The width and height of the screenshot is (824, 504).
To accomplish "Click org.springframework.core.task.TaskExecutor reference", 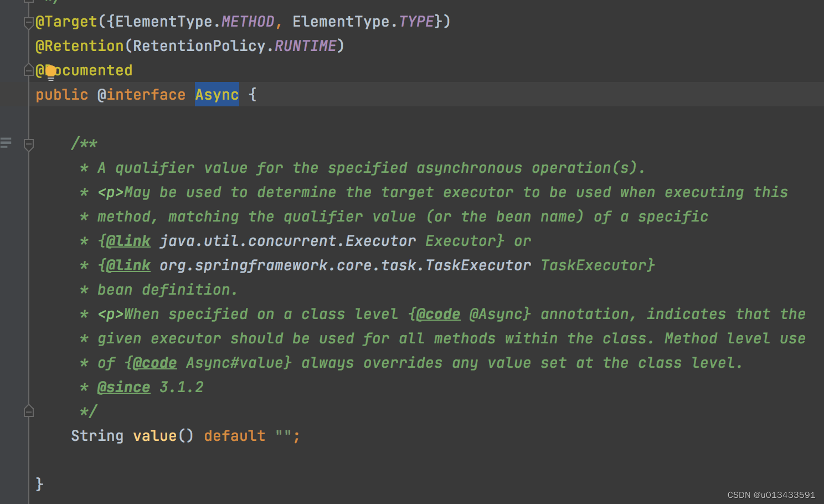I will (346, 265).
